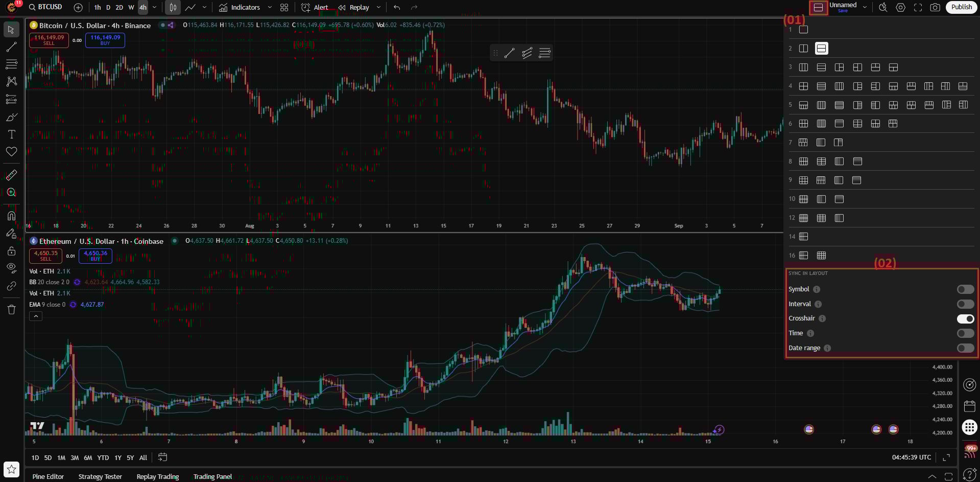Click the redo arrow

[414, 8]
